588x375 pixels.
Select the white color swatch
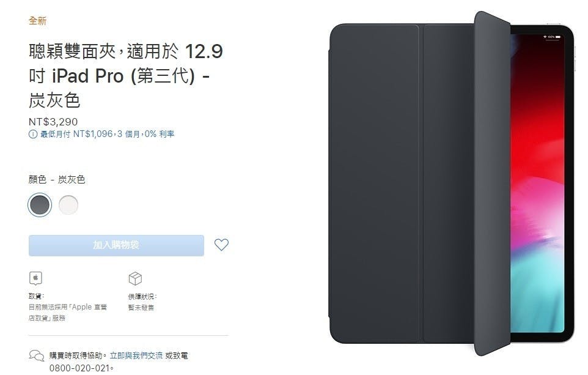point(68,205)
